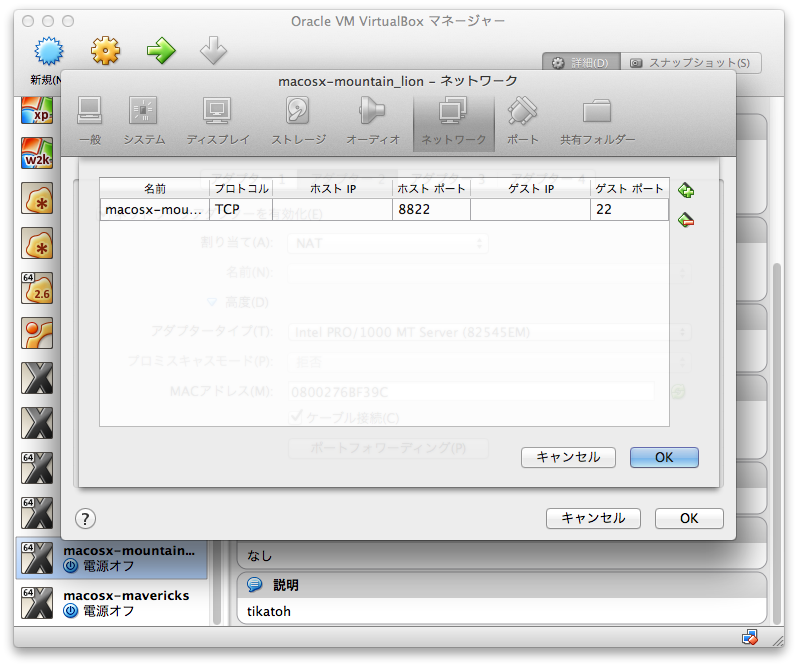The height and width of the screenshot is (667, 798).
Task: Open the ディスプレイ (Display) settings pane
Action: point(217,121)
